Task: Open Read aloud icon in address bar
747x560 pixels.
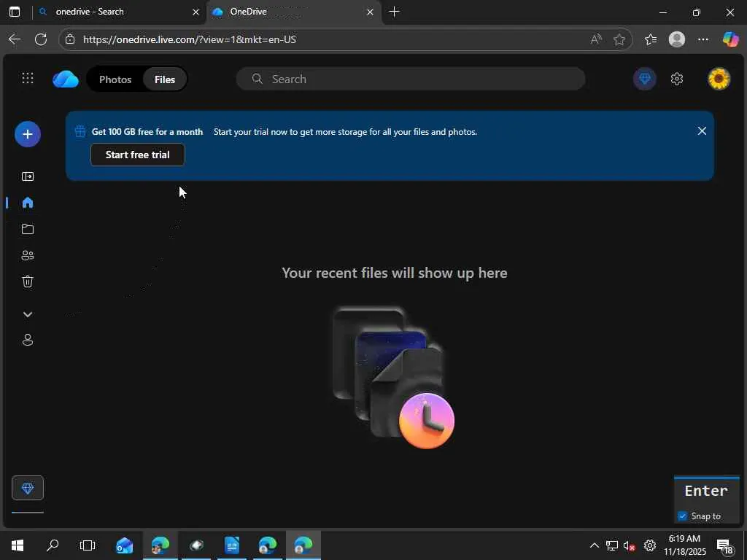Action: pyautogui.click(x=596, y=39)
